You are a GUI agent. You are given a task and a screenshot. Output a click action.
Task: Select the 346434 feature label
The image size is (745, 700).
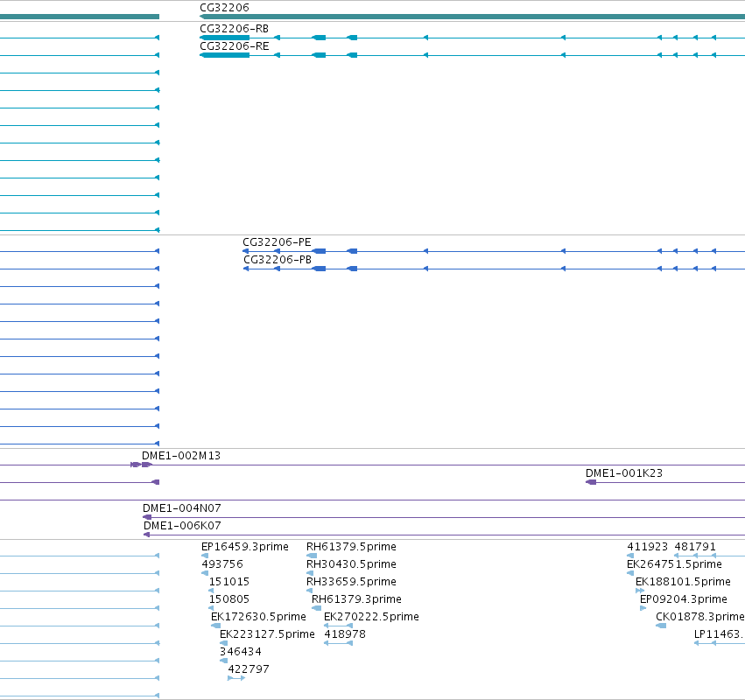(241, 653)
